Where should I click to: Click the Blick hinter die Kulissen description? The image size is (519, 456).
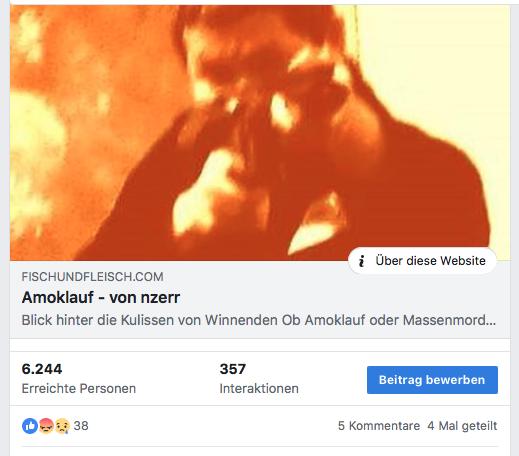click(x=259, y=320)
